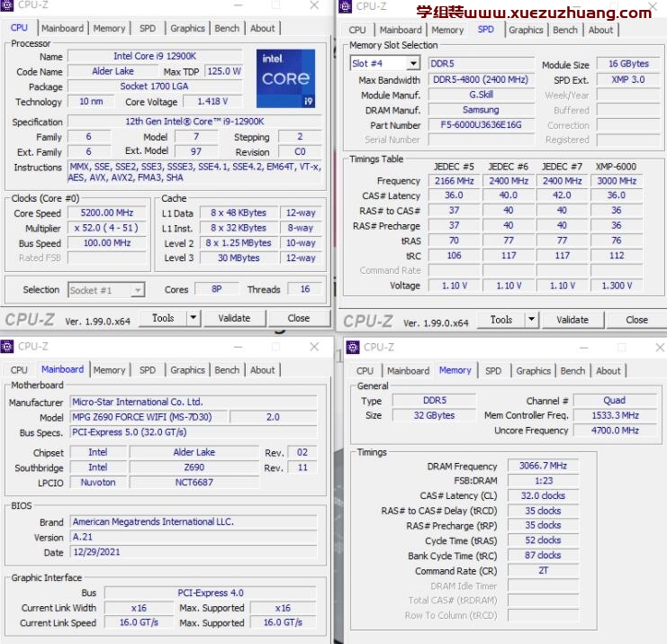667x644 pixels.
Task: Open Graphics tab in Mainboard window
Action: point(187,370)
